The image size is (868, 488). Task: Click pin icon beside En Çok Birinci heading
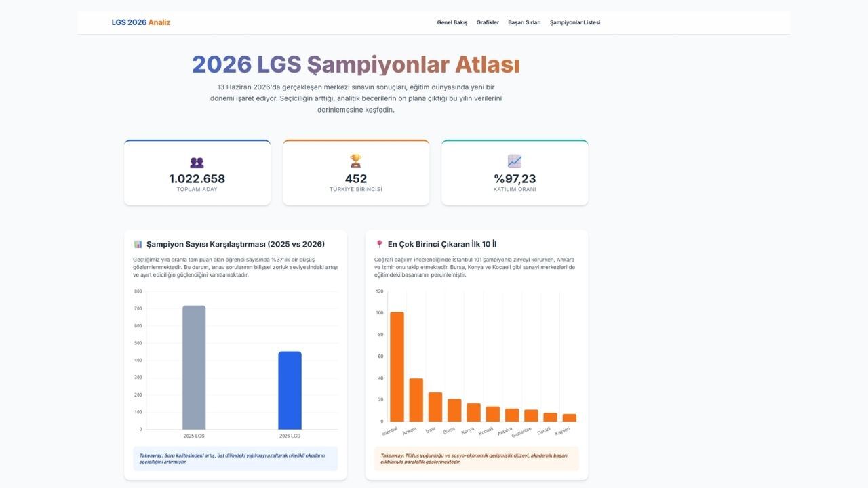379,244
